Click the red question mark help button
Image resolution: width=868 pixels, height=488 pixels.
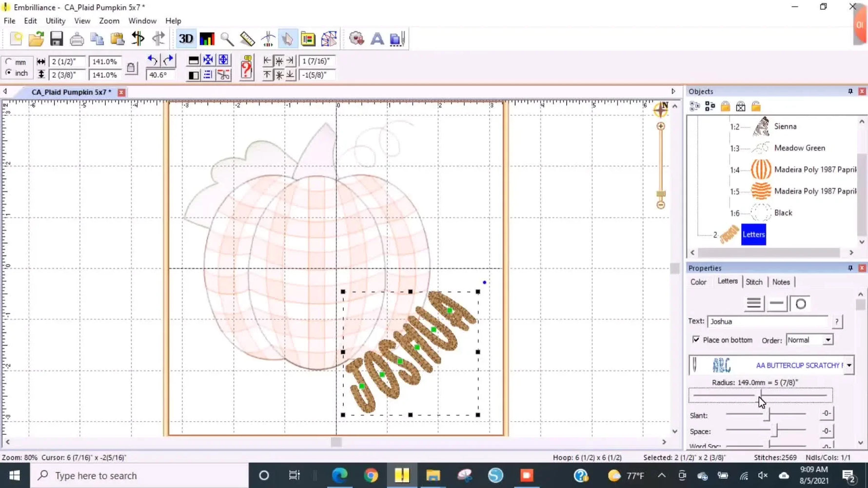click(246, 67)
